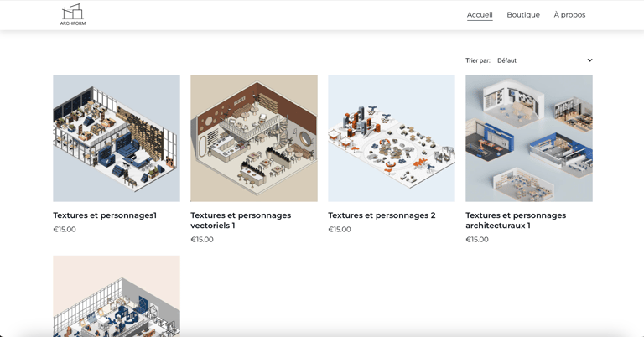Click the Textures et personnages 2 title
Image resolution: width=644 pixels, height=337 pixels.
pyautogui.click(x=382, y=215)
